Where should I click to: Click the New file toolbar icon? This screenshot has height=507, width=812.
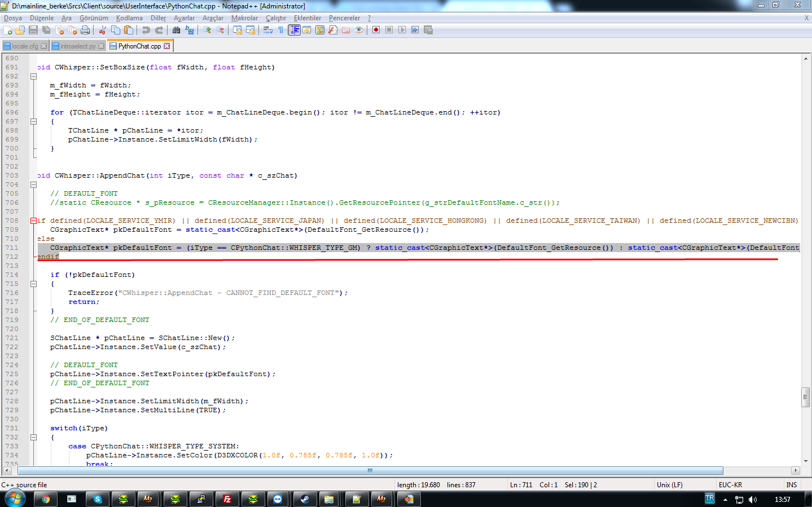[7, 30]
